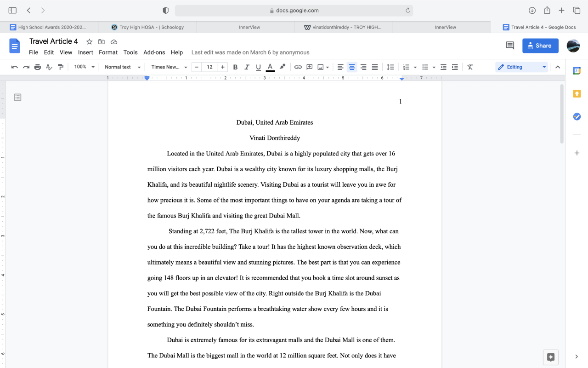The height and width of the screenshot is (368, 588).
Task: Open the Google account avatar
Action: (573, 46)
